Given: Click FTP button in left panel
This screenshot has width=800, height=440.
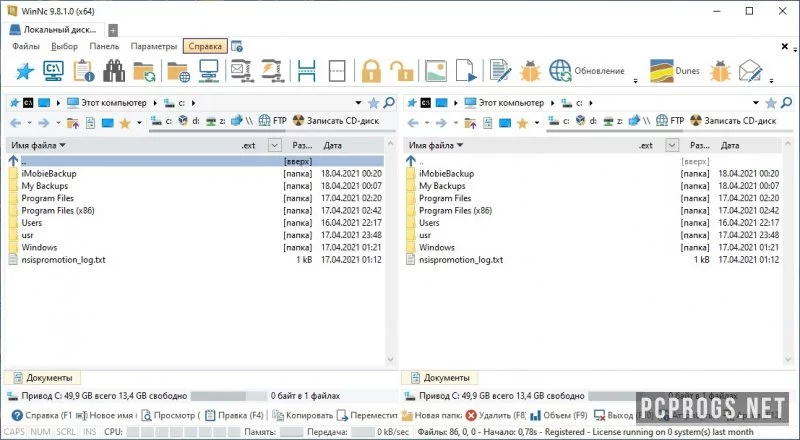Looking at the screenshot, I should click(x=273, y=121).
